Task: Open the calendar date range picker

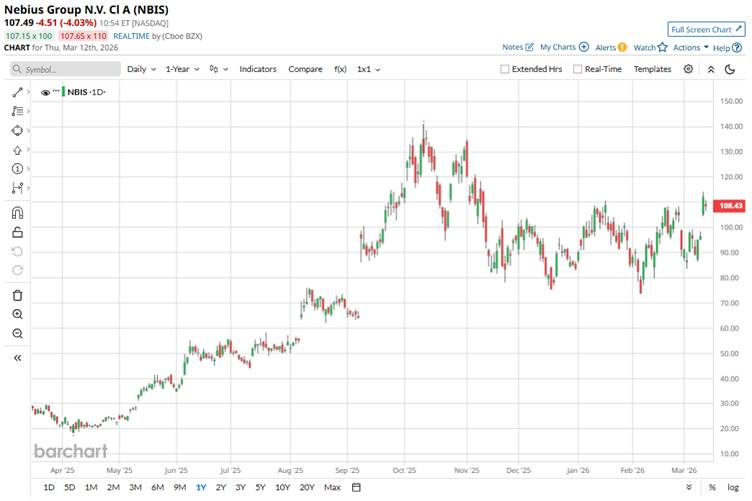Action: pyautogui.click(x=356, y=487)
